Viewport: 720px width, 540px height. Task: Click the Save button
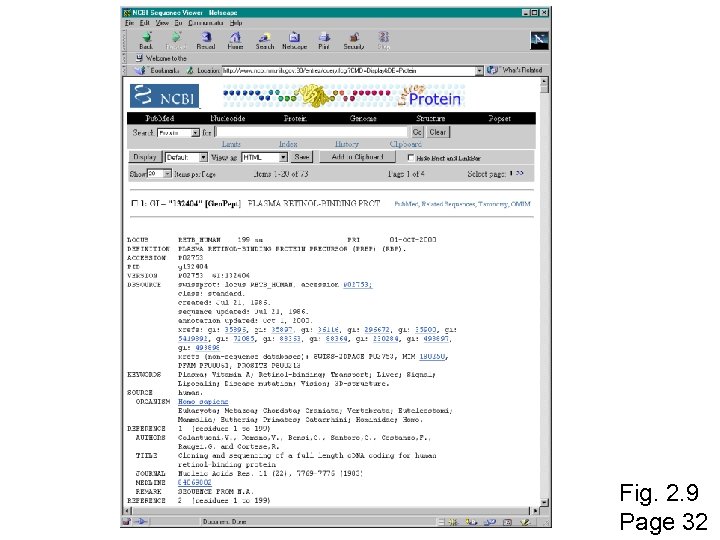(x=302, y=157)
